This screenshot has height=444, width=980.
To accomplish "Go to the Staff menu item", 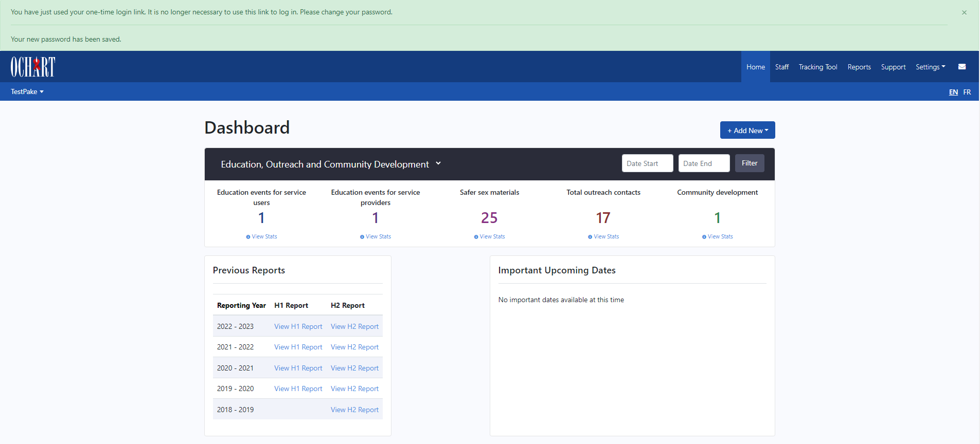I will [781, 67].
